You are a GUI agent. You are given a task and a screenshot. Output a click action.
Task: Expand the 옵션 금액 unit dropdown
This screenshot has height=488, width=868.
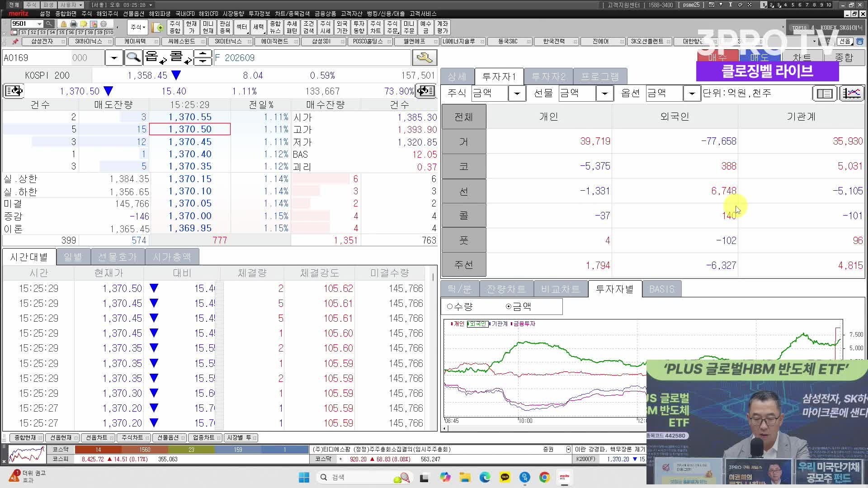pos(692,94)
